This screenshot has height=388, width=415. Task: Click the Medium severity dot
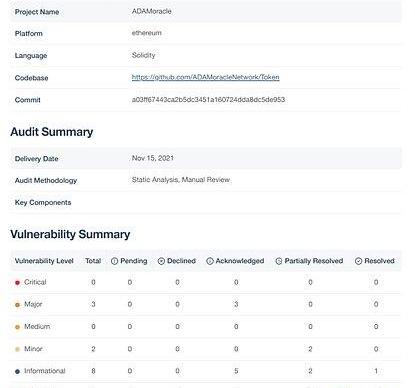pos(18,327)
